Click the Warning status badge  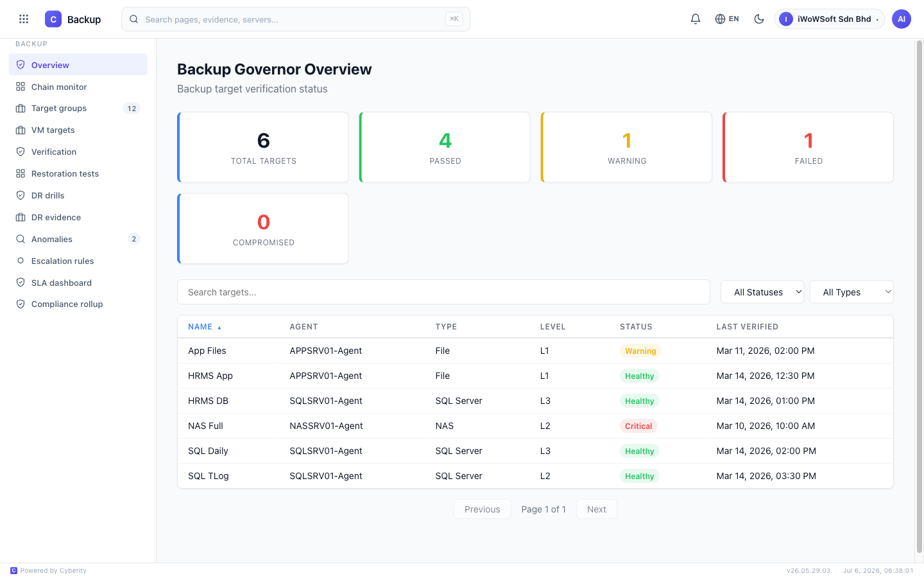pos(640,351)
